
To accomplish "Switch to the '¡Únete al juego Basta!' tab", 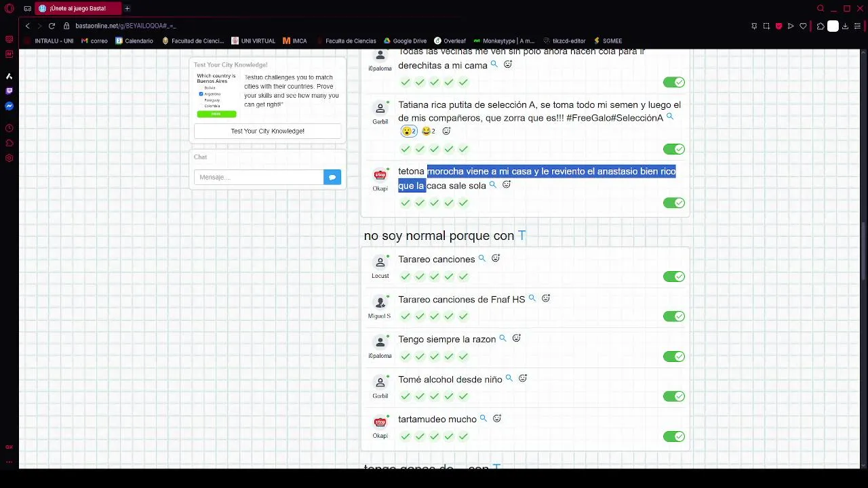I will click(x=77, y=8).
